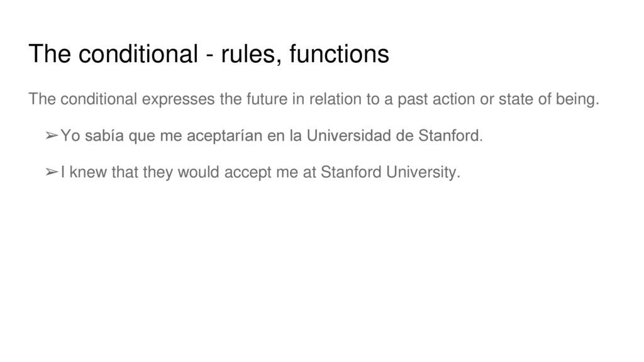Click the arrow bullet before 'I knew'
This screenshot has height=362, width=644.
[52, 172]
